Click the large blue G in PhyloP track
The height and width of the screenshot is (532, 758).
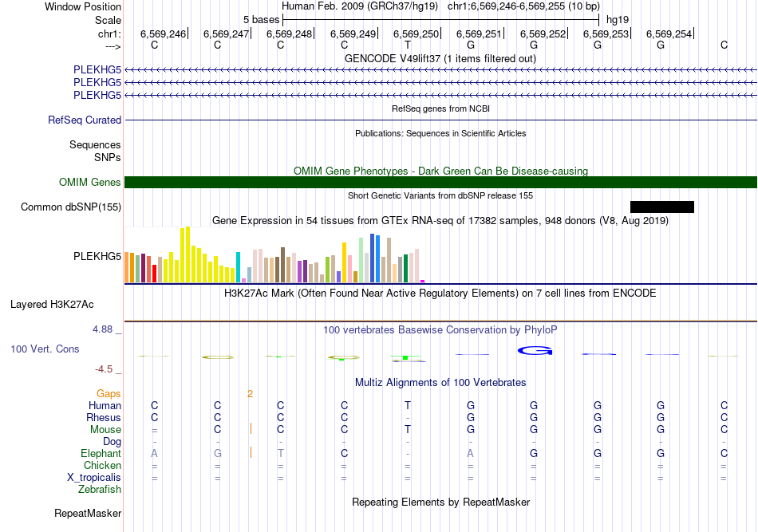535,351
